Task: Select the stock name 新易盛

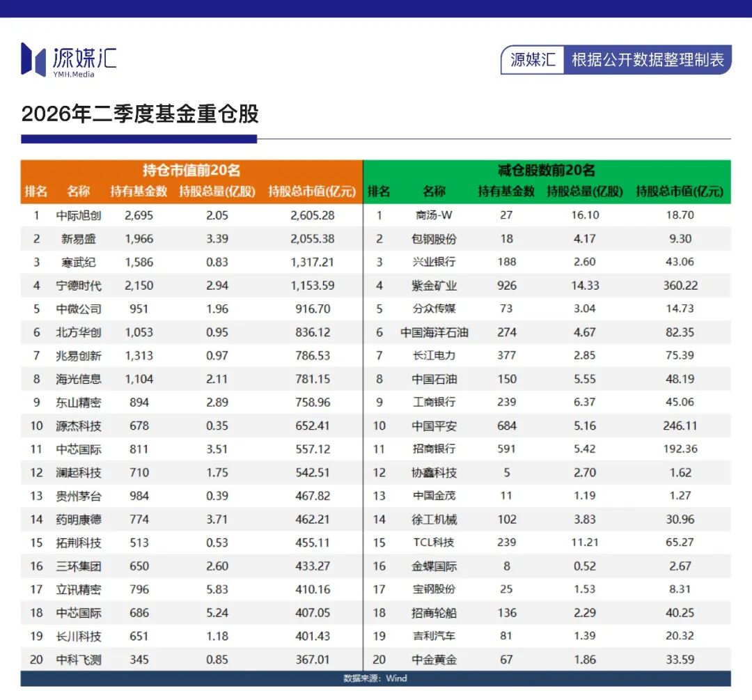Action: (x=79, y=239)
